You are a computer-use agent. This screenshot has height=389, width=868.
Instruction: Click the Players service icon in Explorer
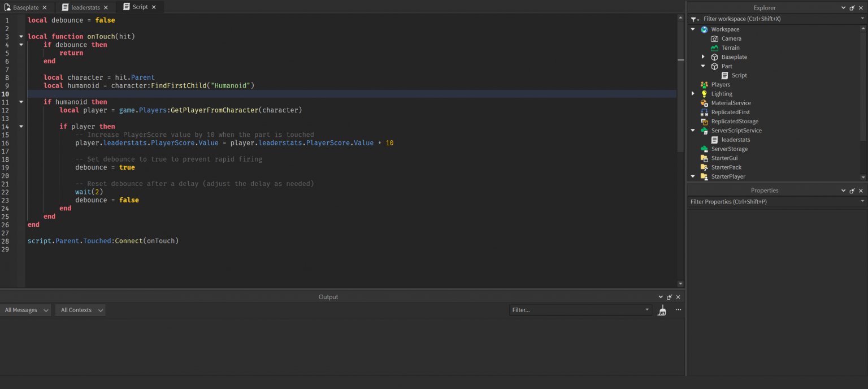[705, 84]
